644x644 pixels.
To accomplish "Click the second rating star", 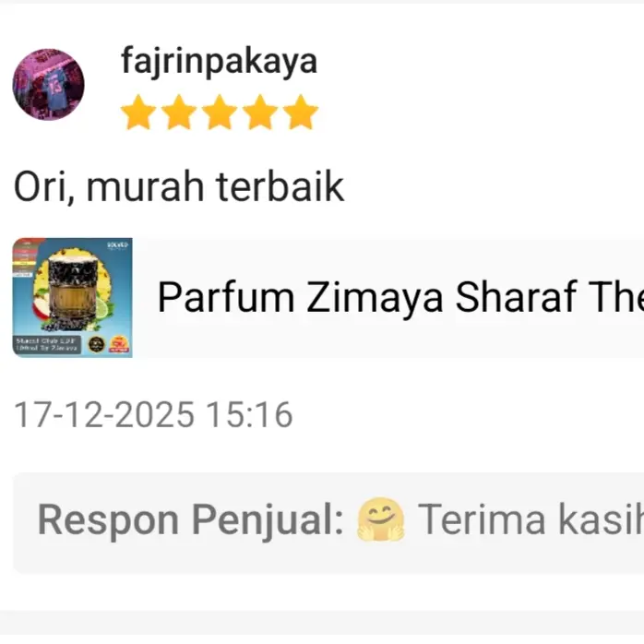I will [x=179, y=112].
